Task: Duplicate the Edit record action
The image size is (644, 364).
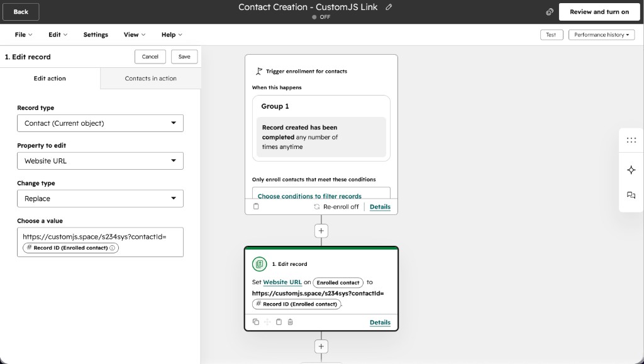Action: tap(256, 322)
